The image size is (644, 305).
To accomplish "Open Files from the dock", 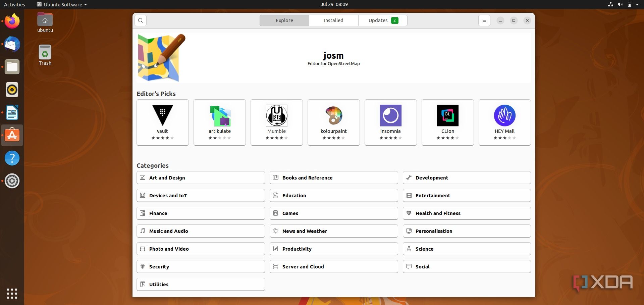I will [12, 67].
